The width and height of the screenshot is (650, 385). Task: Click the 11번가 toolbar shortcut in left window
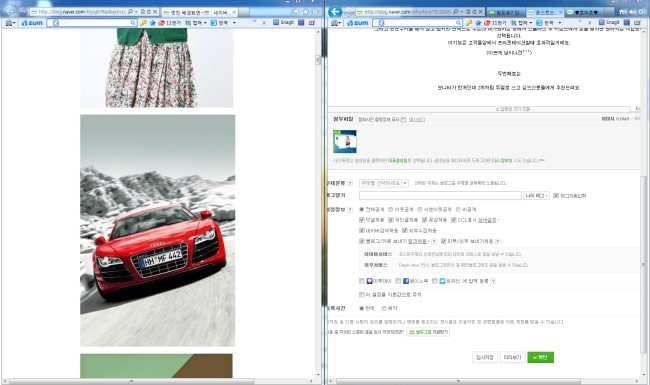click(169, 23)
